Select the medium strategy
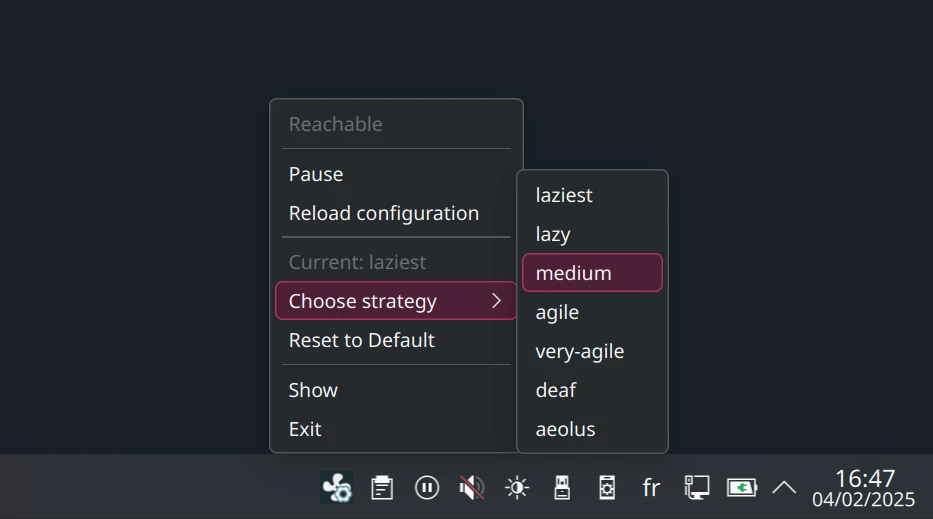The height and width of the screenshot is (519, 933). click(x=592, y=273)
